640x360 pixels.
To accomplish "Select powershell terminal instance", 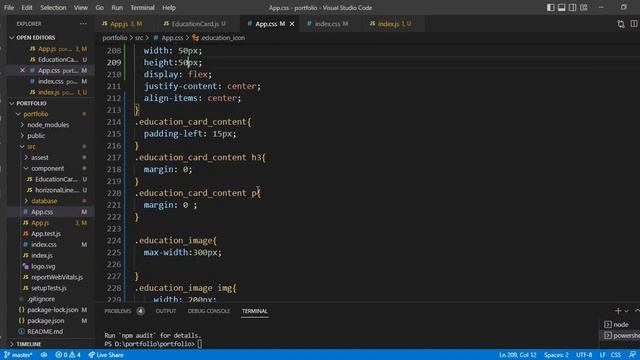I will click(x=621, y=336).
